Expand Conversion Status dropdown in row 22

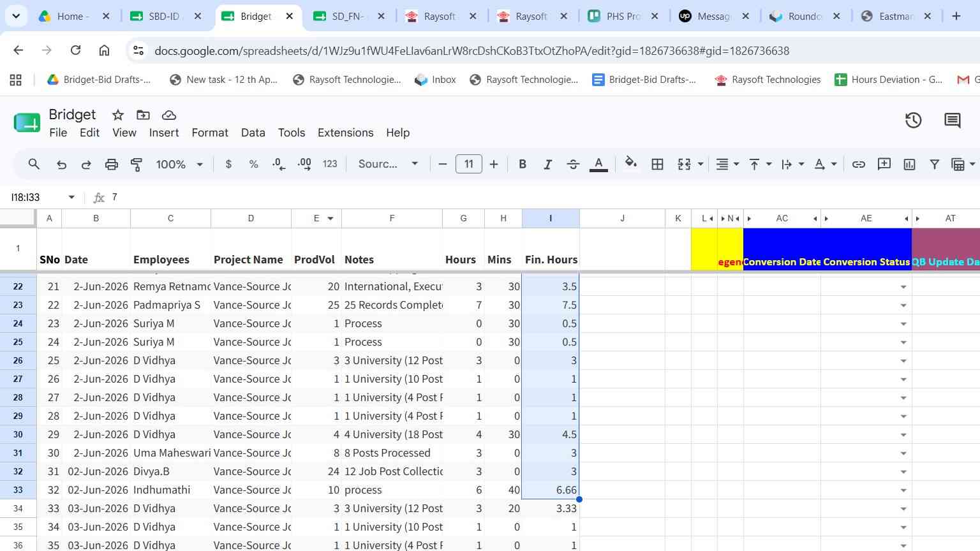(903, 287)
